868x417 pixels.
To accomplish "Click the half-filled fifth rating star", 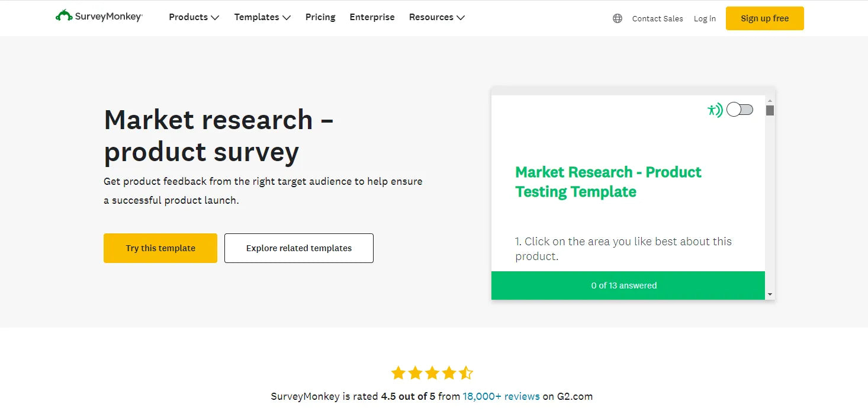I will click(x=466, y=373).
